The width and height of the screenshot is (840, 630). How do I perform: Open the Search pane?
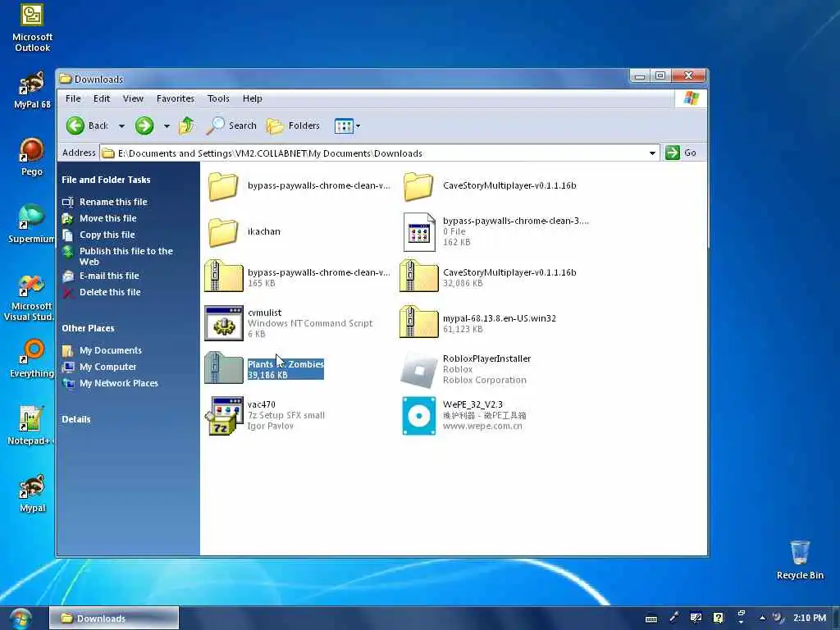(232, 126)
